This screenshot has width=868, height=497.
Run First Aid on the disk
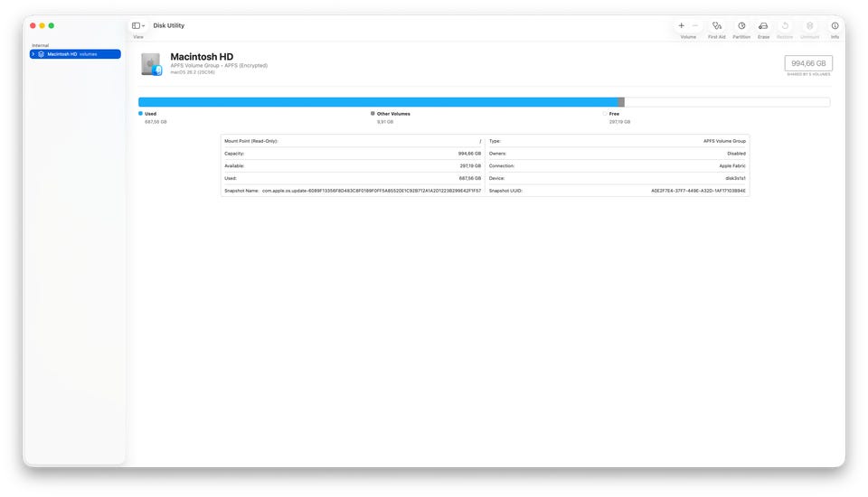click(717, 25)
